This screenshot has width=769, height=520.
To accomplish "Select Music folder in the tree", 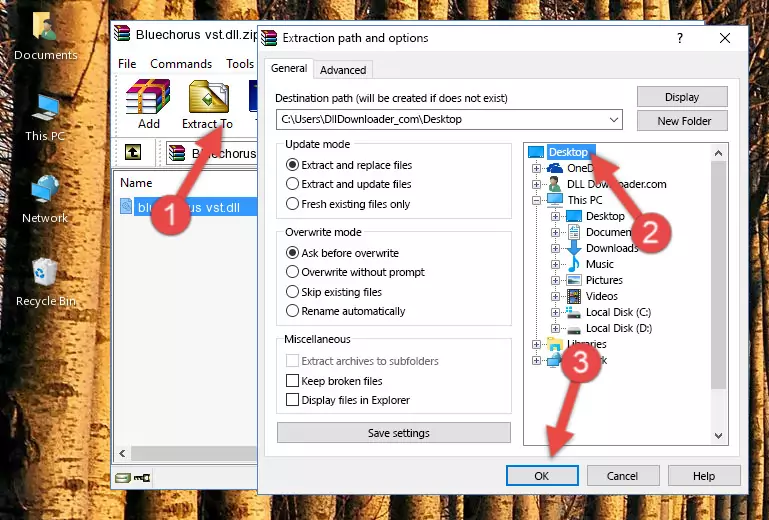I will [x=599, y=264].
